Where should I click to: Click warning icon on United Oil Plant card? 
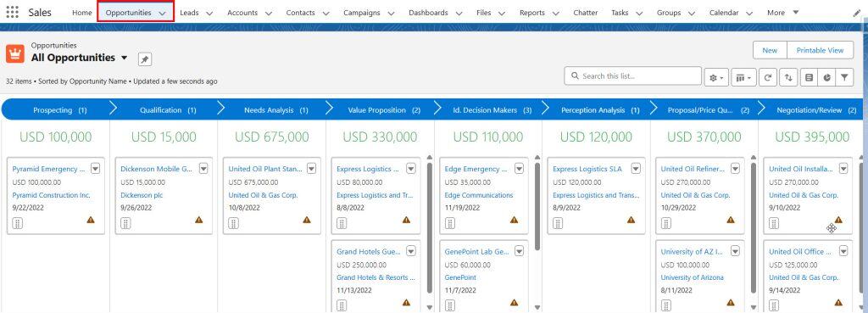(307, 220)
